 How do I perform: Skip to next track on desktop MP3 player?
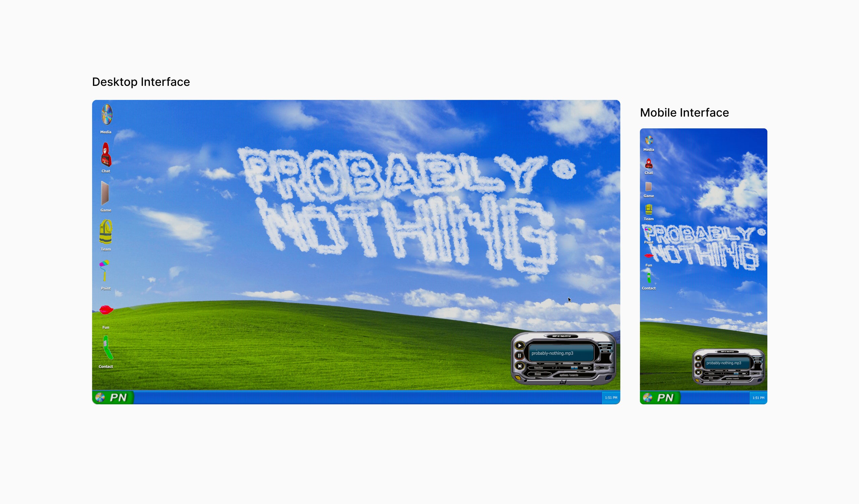pos(519,366)
